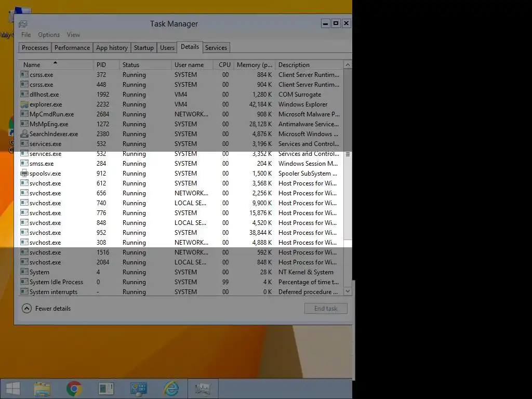The height and width of the screenshot is (399, 532).
Task: Switch to the Startup tab
Action: (144, 47)
